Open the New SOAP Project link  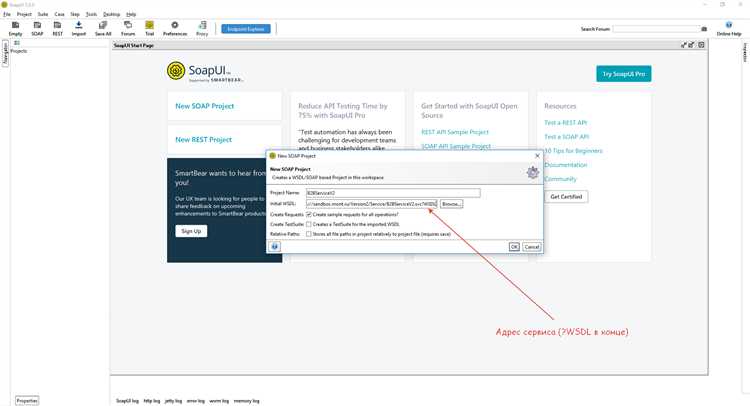pyautogui.click(x=205, y=106)
